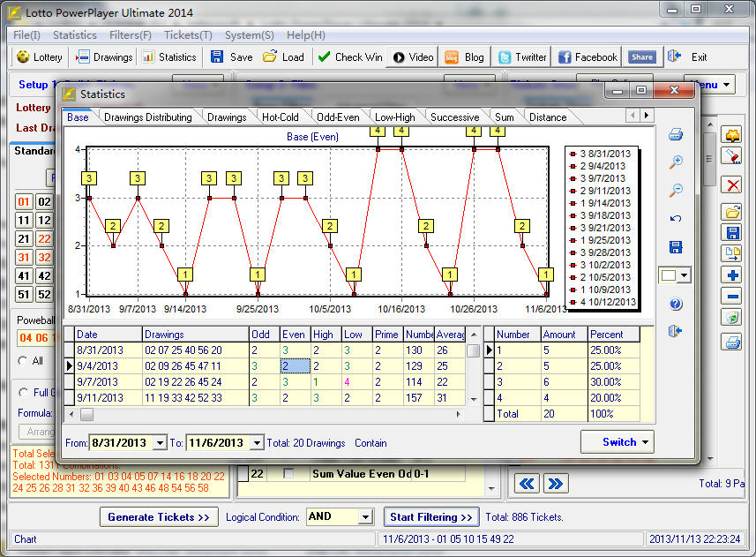Click the Save floppy disk toolbar button
This screenshot has height=557, width=756.
click(x=231, y=56)
